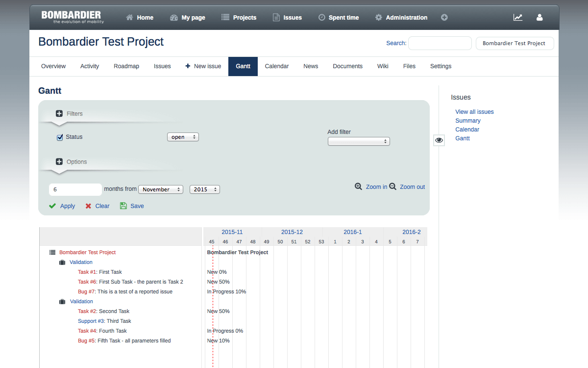Screen dimensions: 588x368
Task: Click the 2015-12 month header
Action: tap(292, 232)
